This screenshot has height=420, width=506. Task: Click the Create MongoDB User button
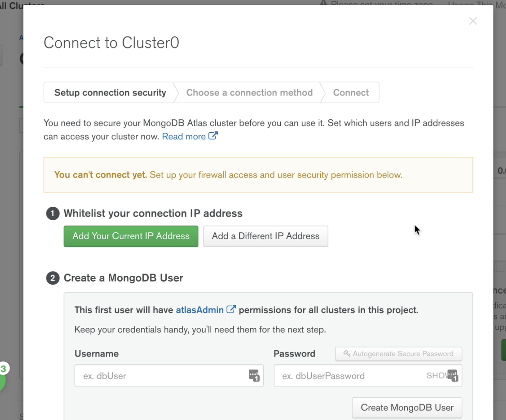point(407,408)
